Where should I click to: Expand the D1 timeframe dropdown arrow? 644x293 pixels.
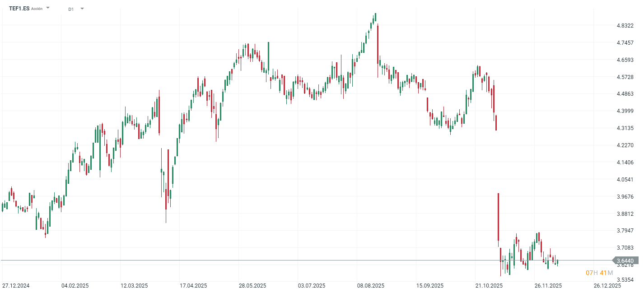coord(82,9)
